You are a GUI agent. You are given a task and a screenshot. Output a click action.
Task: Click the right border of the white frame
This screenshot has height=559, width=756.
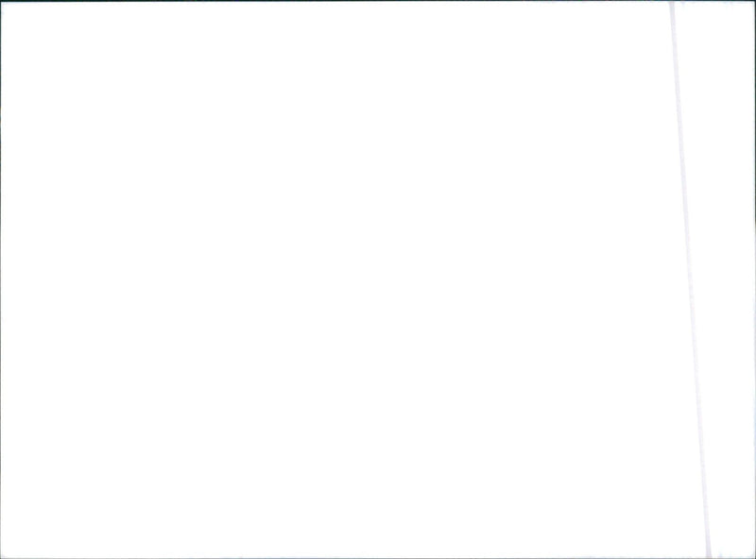754,279
